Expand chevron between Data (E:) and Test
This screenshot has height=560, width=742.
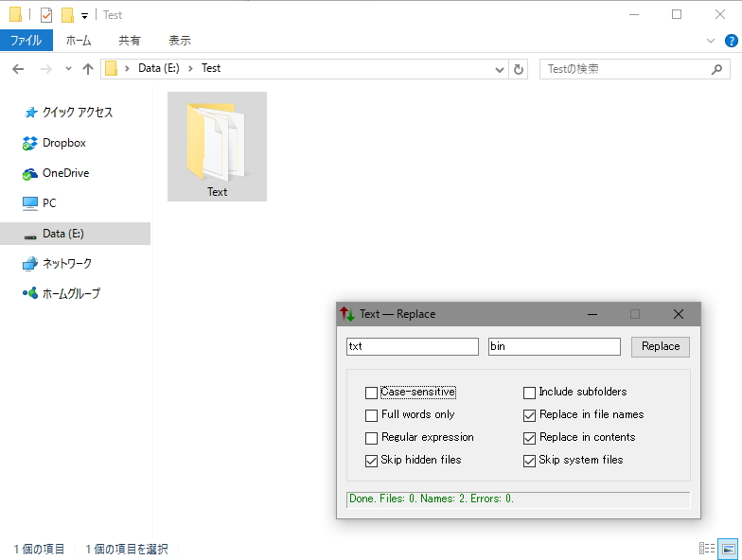point(190,69)
